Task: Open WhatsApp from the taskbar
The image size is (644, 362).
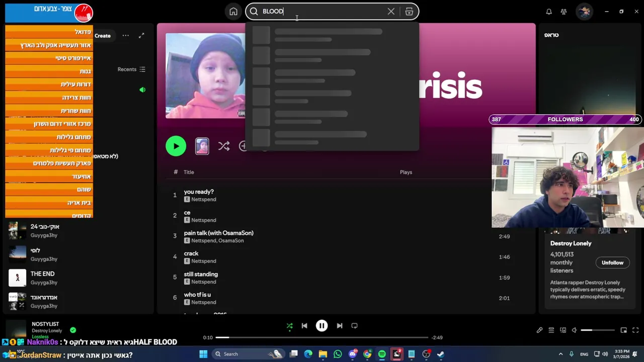Action: pos(338,354)
